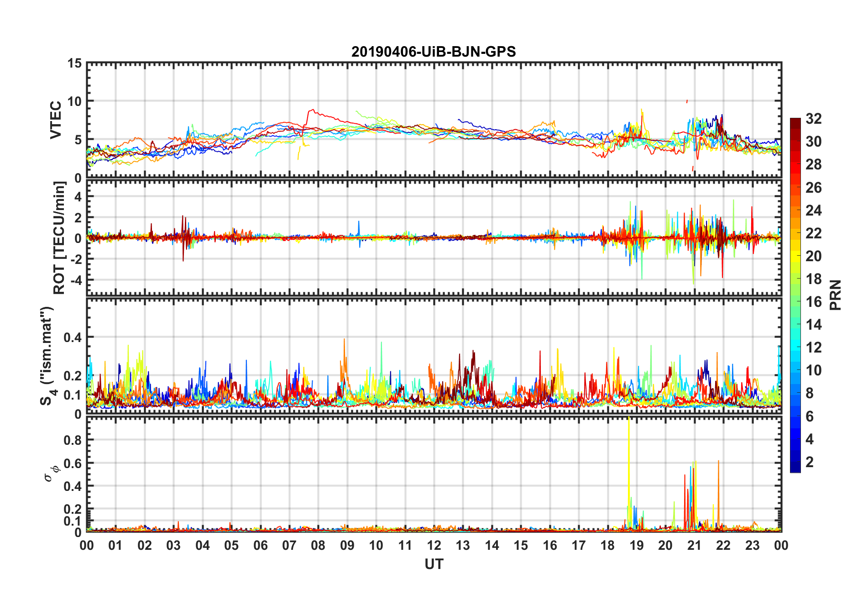868x590 pixels.
Task: Click the PRN colorbar gradient strip
Action: tap(795, 295)
